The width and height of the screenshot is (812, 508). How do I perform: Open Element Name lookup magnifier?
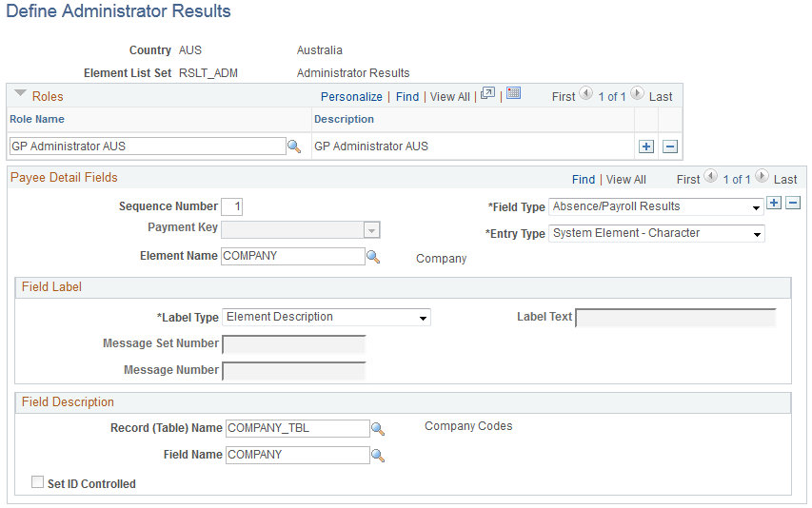pyautogui.click(x=373, y=257)
